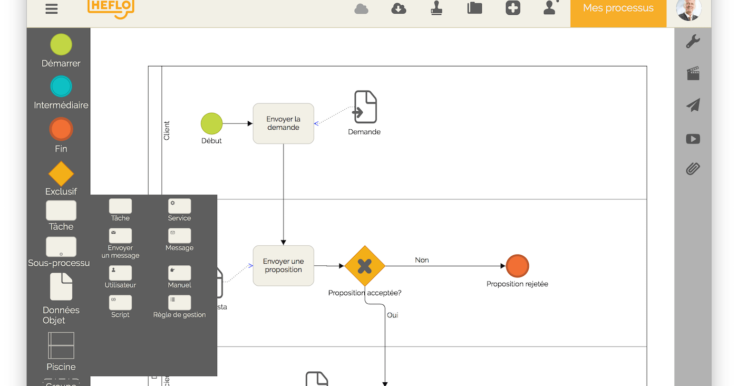Click the Non flow label
The image size is (738, 386).
click(x=422, y=260)
